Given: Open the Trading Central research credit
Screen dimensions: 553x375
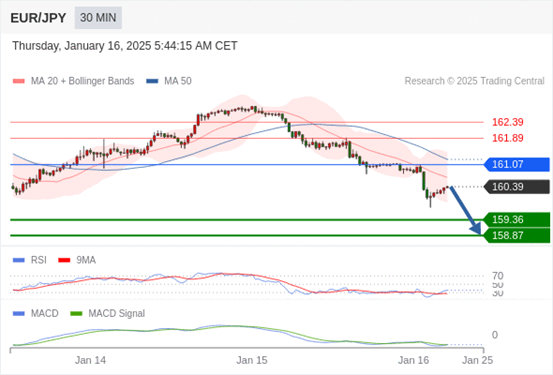Looking at the screenshot, I should point(474,81).
